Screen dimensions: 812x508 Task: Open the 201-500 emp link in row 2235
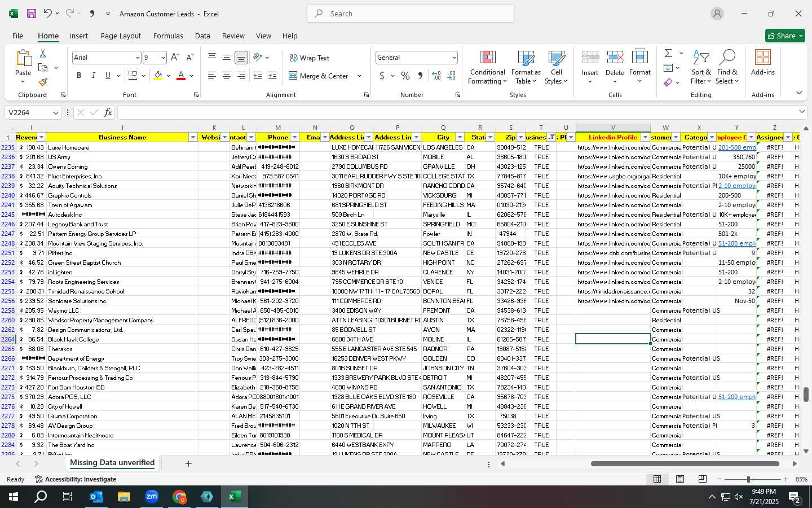point(737,147)
